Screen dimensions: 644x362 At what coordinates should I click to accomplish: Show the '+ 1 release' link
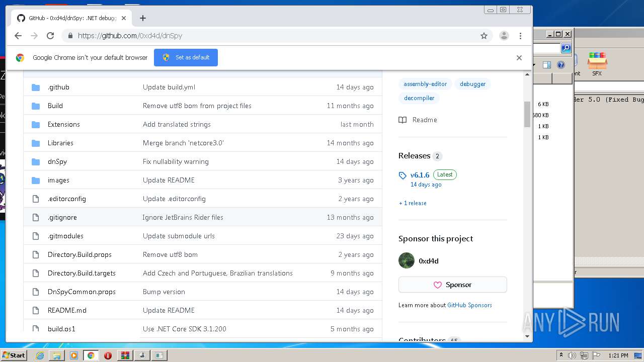pos(413,203)
